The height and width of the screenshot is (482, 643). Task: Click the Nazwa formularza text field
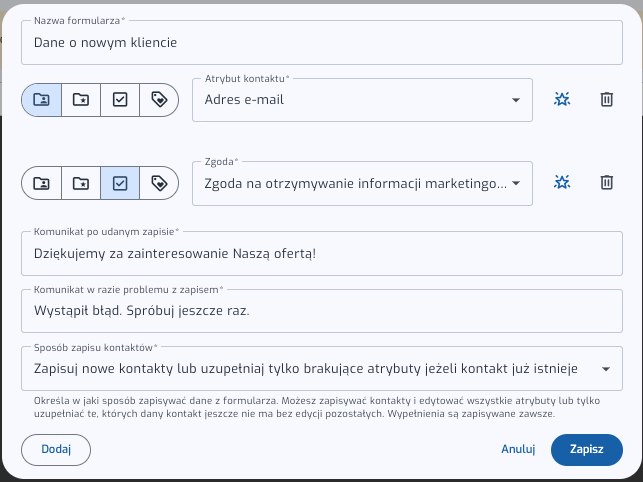point(320,43)
